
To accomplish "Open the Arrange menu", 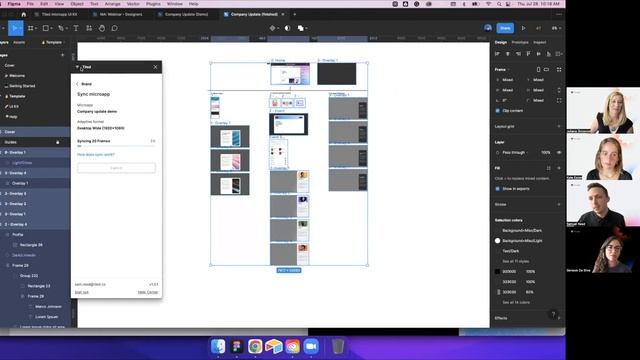I will 112,4.
